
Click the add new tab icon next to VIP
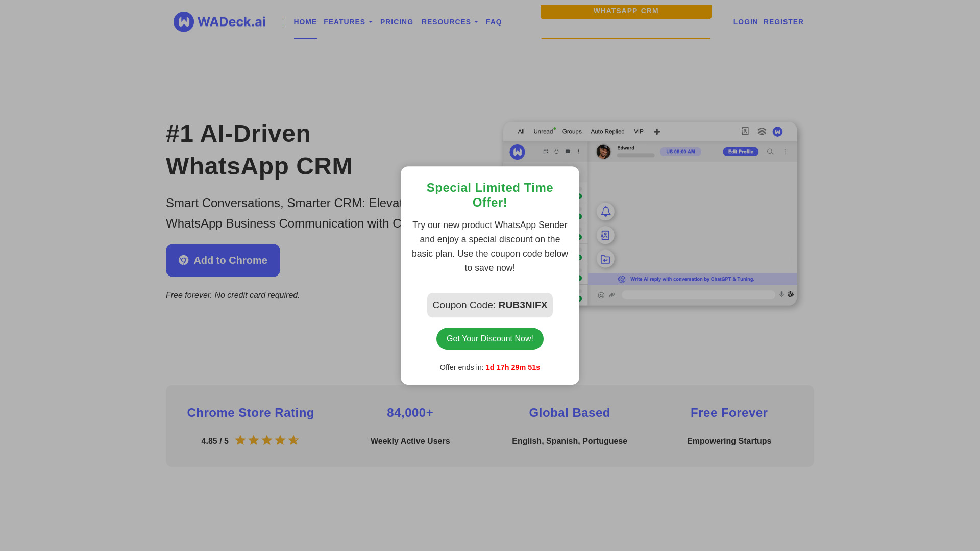click(657, 131)
